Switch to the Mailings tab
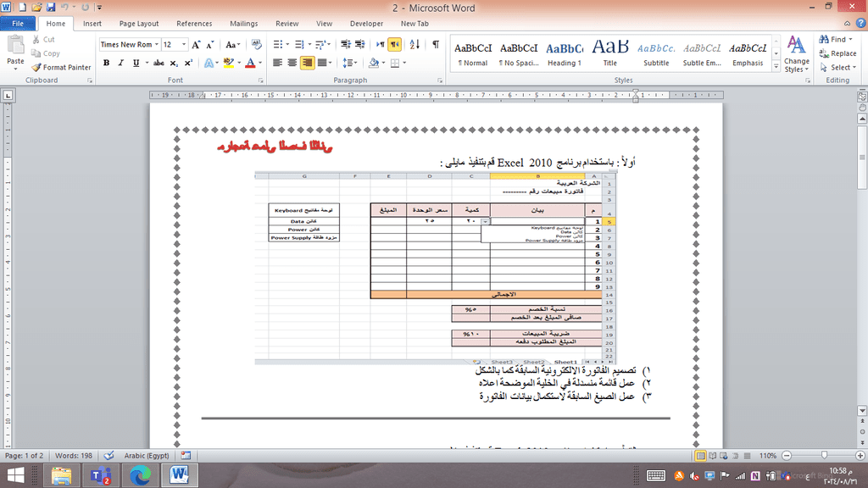 click(243, 23)
